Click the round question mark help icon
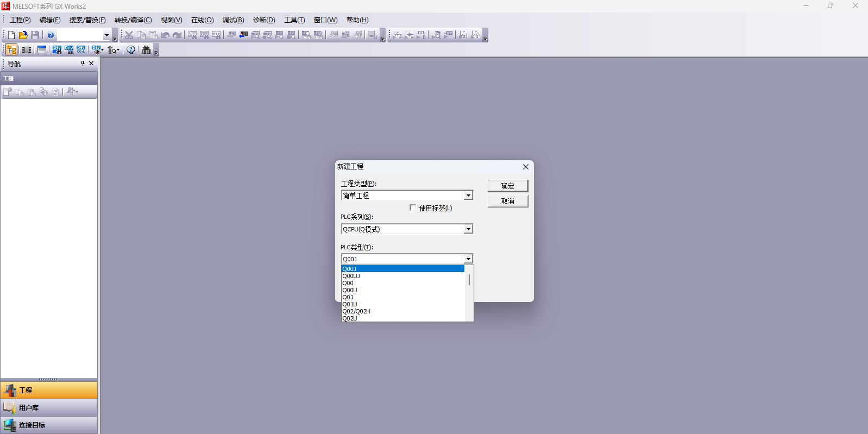This screenshot has height=434, width=868. tap(131, 49)
